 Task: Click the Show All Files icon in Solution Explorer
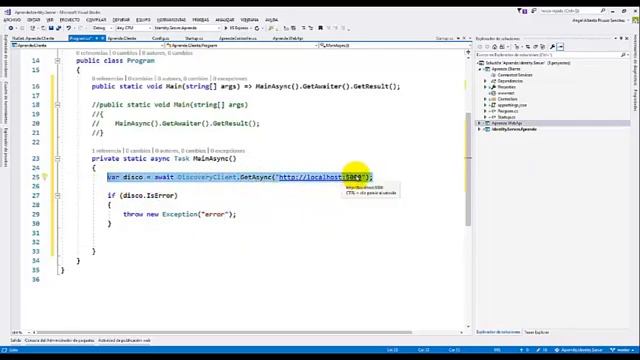click(542, 47)
